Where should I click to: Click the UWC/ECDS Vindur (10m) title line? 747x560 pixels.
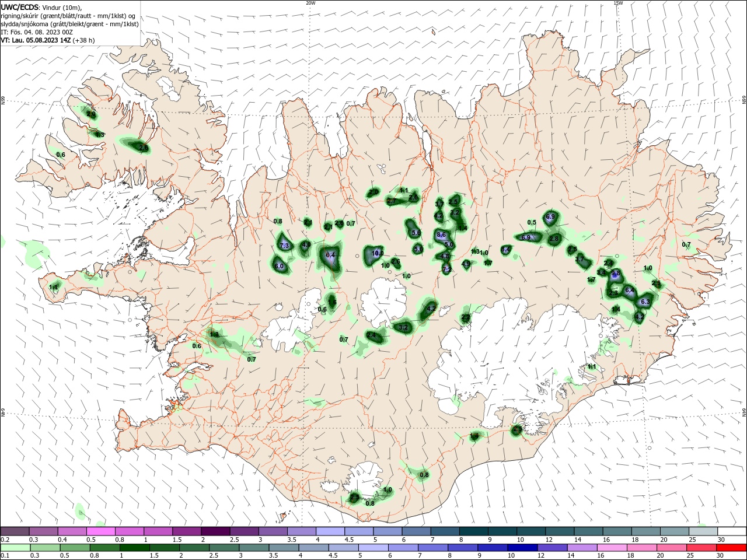[x=41, y=7]
